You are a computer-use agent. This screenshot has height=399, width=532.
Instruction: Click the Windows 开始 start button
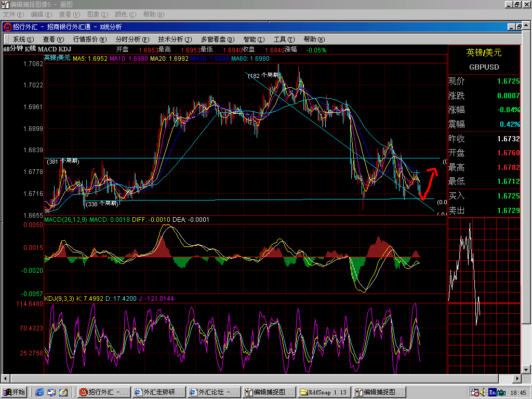(15, 392)
